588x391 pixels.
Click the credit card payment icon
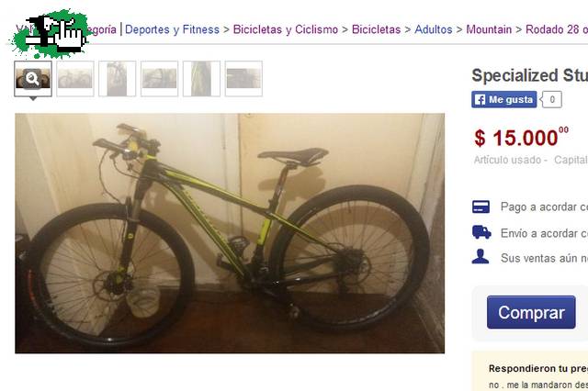coord(481,207)
